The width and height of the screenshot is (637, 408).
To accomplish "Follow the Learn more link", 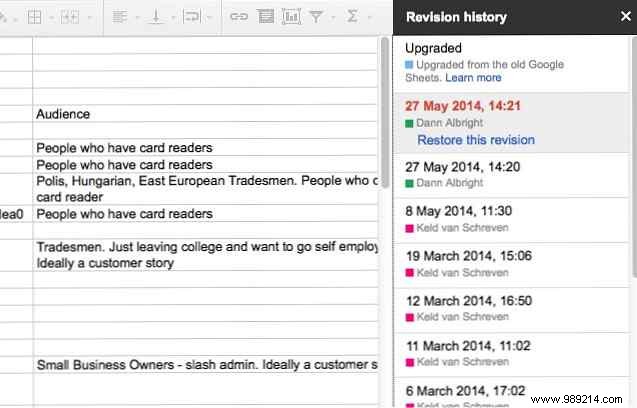I will [473, 78].
